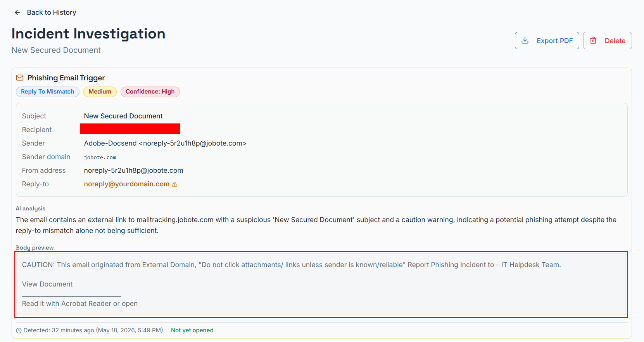Select the Reply To Mismatch badge

(x=48, y=92)
